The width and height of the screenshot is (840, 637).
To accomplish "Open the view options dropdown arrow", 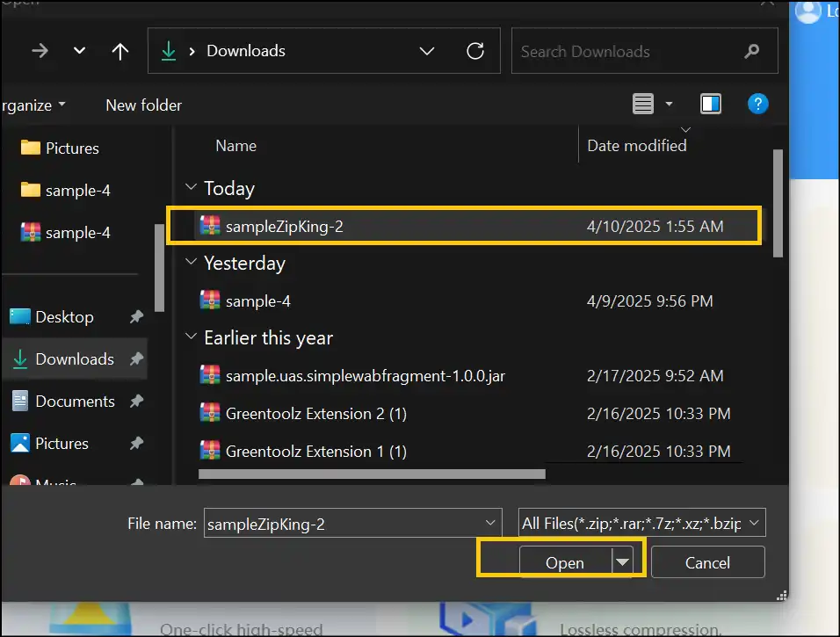I will pos(669,104).
